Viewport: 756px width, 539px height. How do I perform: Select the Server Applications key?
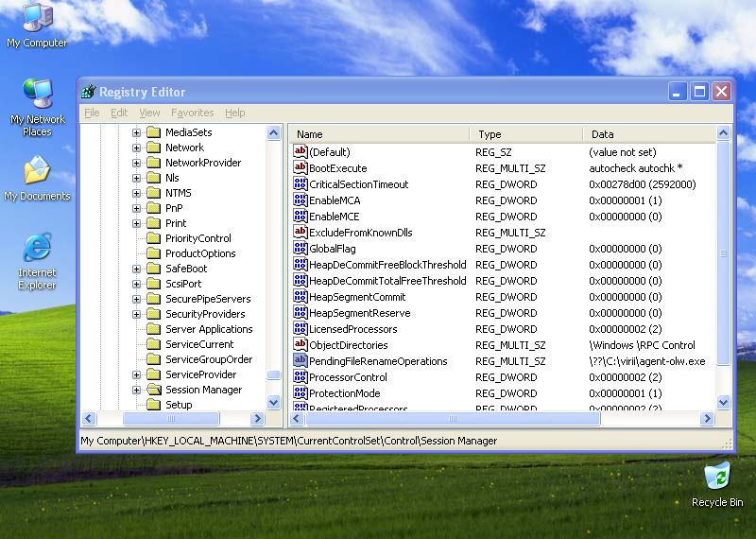[x=209, y=329]
